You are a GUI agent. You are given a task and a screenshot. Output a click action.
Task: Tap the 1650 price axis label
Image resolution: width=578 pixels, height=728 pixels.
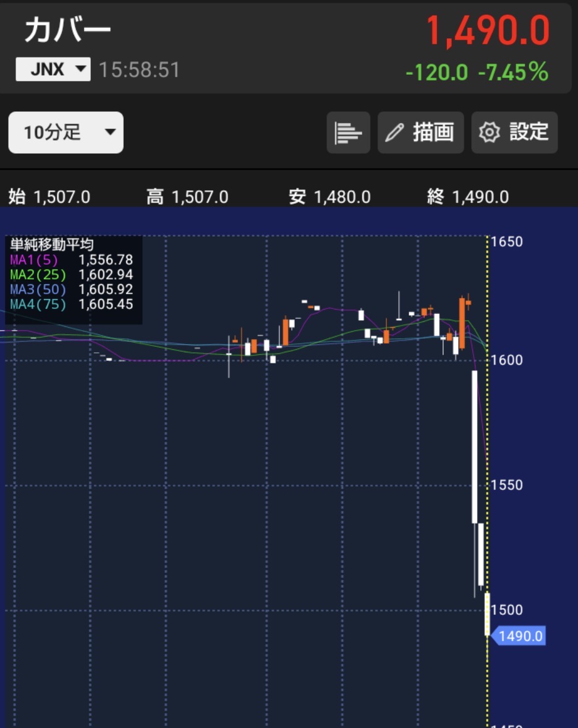tap(506, 242)
